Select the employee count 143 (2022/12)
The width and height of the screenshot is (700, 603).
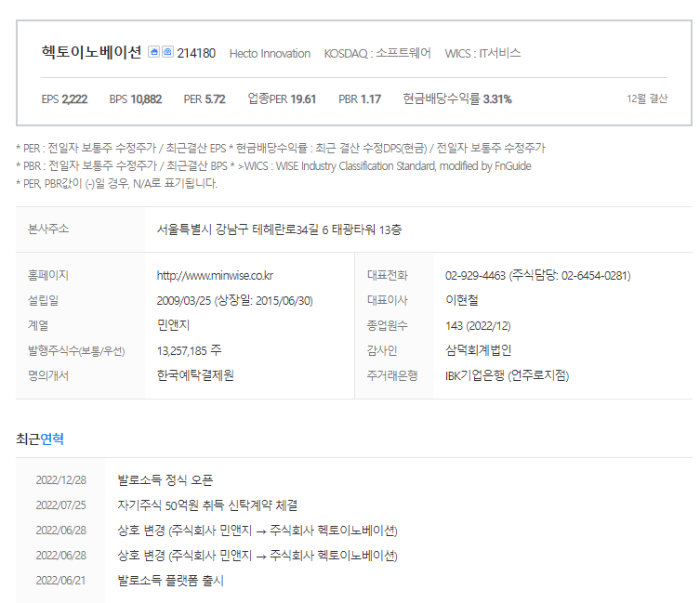point(478,326)
